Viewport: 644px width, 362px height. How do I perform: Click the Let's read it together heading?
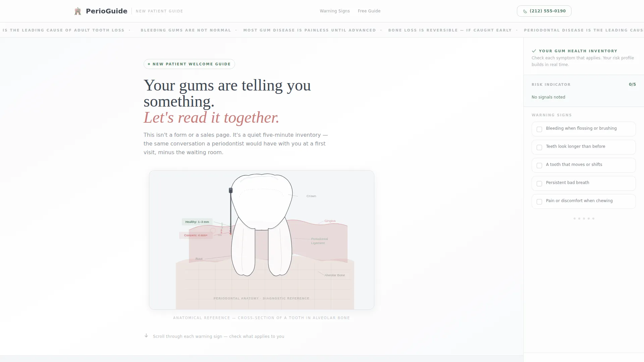click(211, 118)
